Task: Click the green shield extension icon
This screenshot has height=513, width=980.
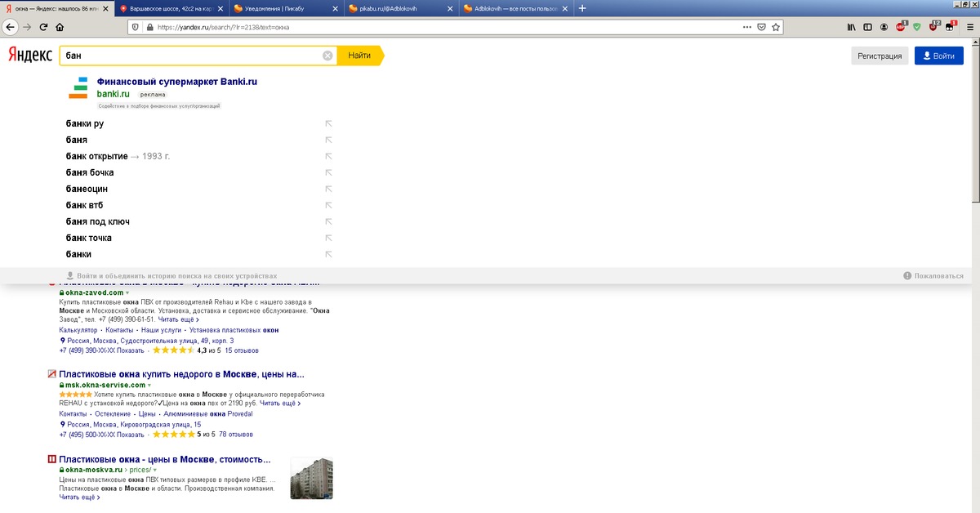Action: pyautogui.click(x=917, y=27)
